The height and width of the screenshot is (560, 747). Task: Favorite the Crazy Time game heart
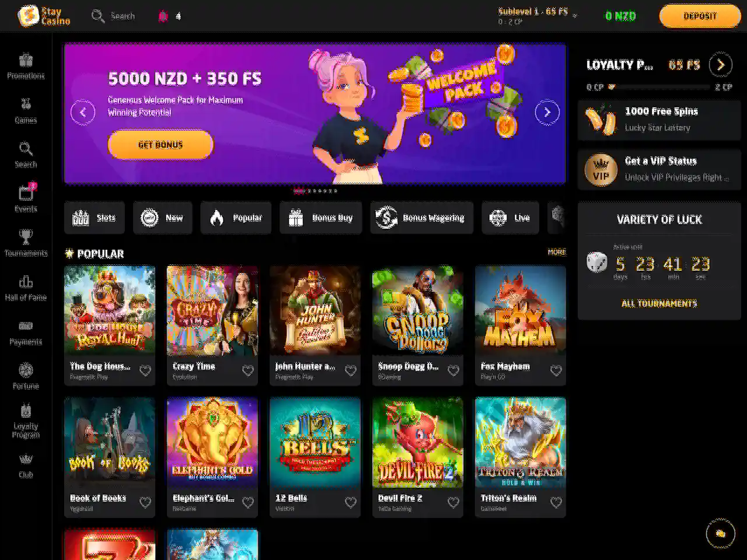[248, 370]
